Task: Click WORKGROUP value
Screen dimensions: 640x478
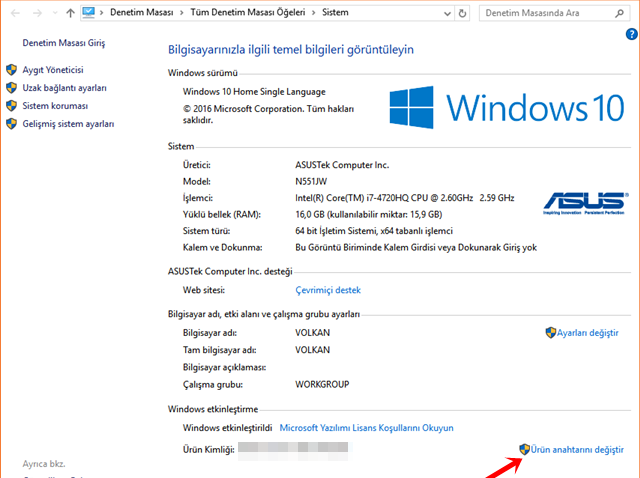Action: (x=322, y=385)
